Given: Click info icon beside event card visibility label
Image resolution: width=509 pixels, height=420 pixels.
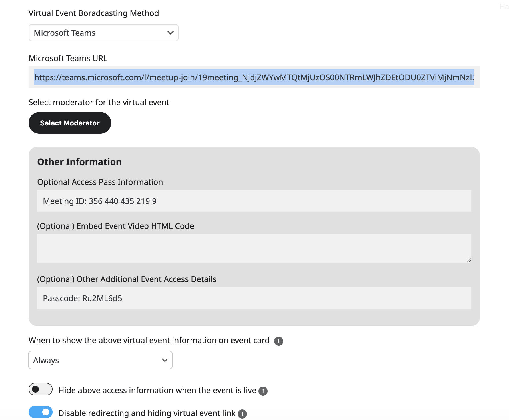Looking at the screenshot, I should (x=278, y=341).
